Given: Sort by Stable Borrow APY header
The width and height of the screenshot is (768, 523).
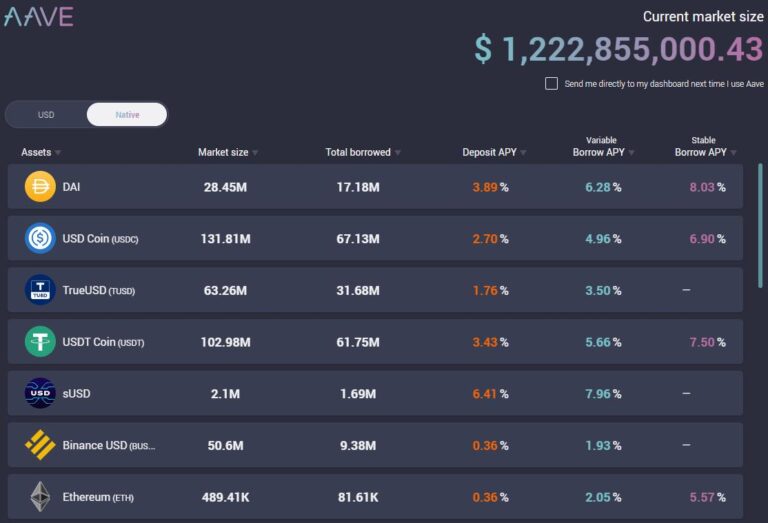Looking at the screenshot, I should pyautogui.click(x=705, y=153).
